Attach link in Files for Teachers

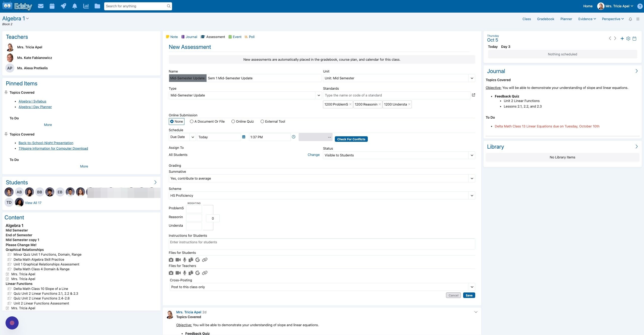coord(205,273)
